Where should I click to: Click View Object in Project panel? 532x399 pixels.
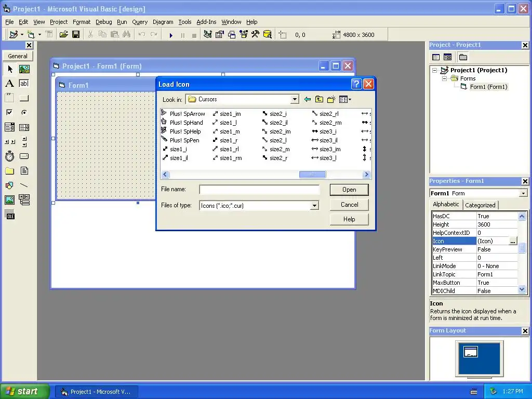447,57
